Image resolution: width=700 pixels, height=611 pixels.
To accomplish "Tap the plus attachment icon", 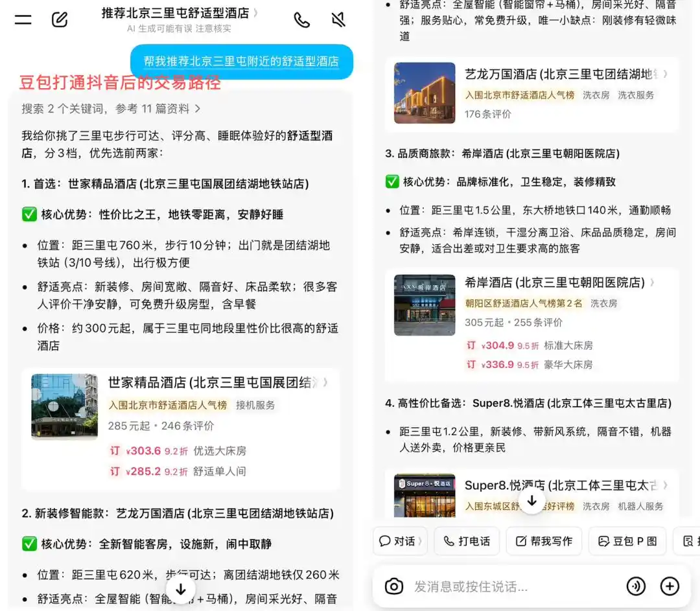I will pos(670,586).
